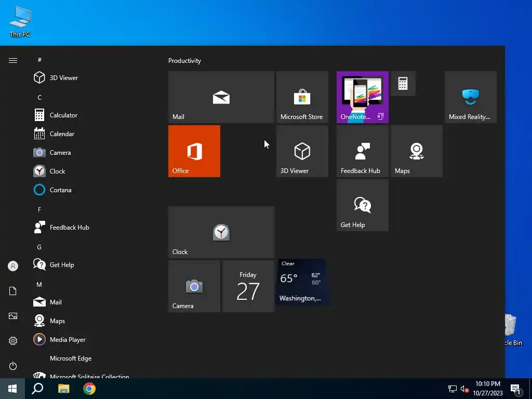Viewport: 532px width, 399px height.
Task: Click the Power button in Start sidebar
Action: pyautogui.click(x=13, y=366)
